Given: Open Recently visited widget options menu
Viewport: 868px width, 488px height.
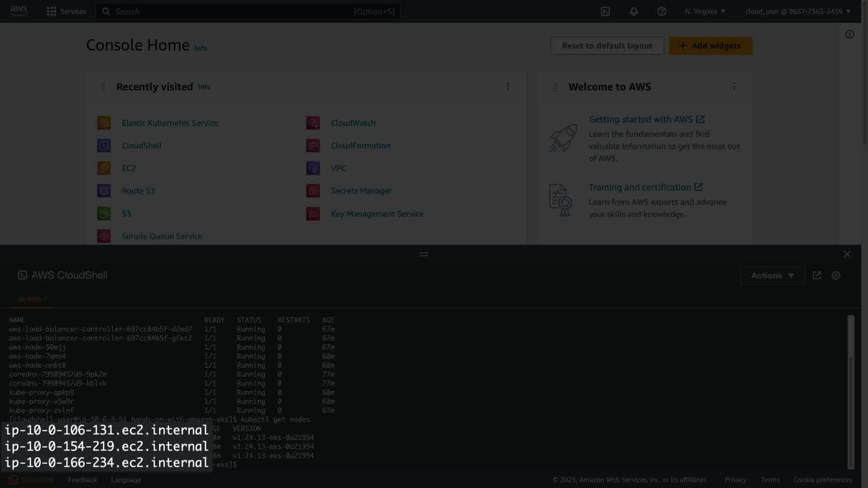Looking at the screenshot, I should click(508, 86).
